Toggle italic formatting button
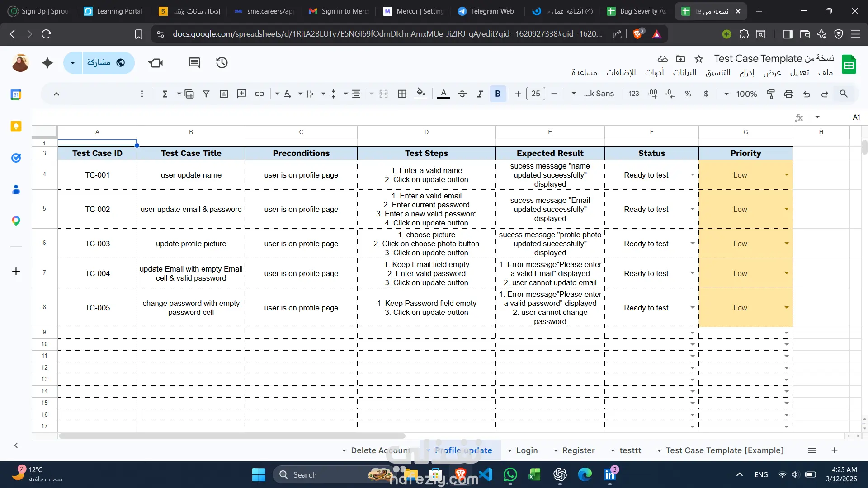 coord(480,94)
